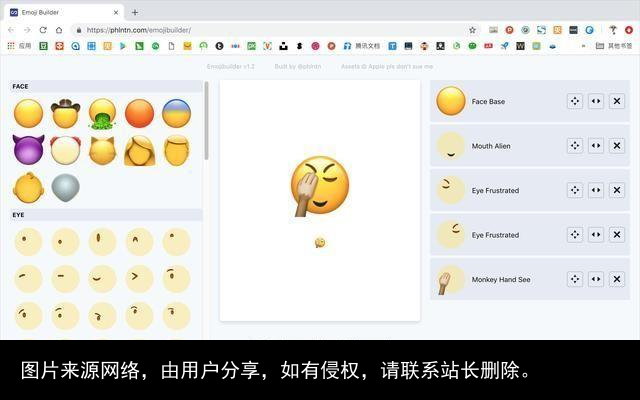The height and width of the screenshot is (400, 640).
Task: Choose the baby face with curl
Action: pyautogui.click(x=28, y=187)
